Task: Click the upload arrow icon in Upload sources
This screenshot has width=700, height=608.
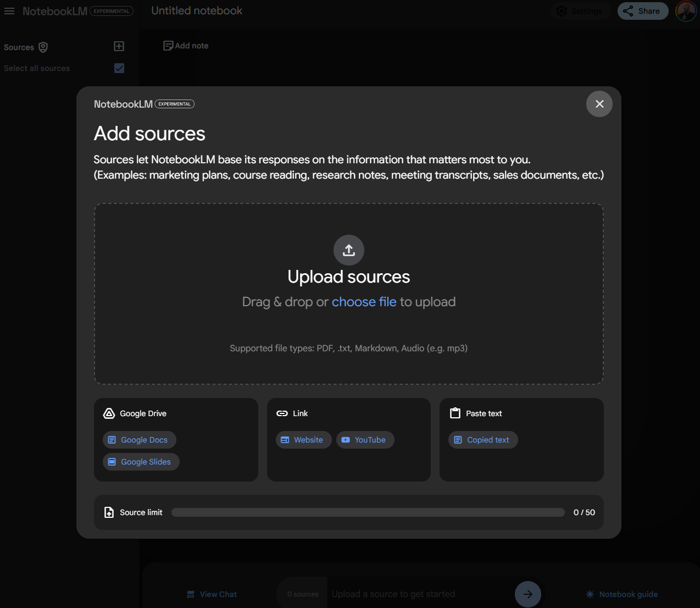Action: 348,250
